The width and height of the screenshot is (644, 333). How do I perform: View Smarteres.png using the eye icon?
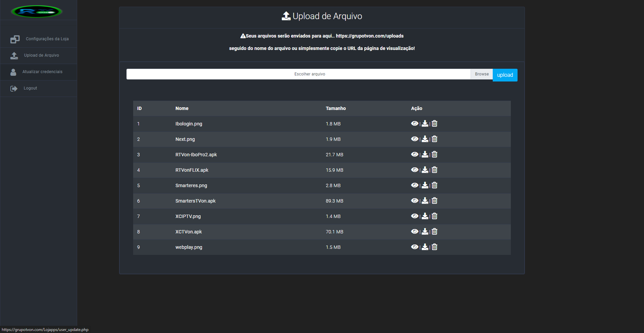click(x=415, y=185)
